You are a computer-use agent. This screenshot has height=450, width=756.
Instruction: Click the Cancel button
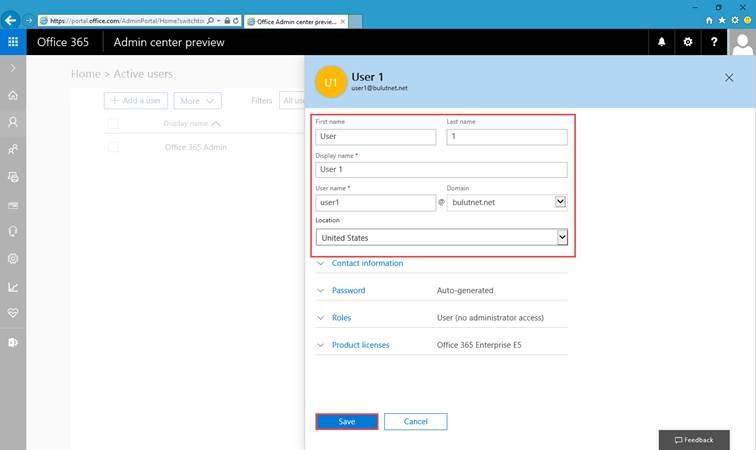416,422
